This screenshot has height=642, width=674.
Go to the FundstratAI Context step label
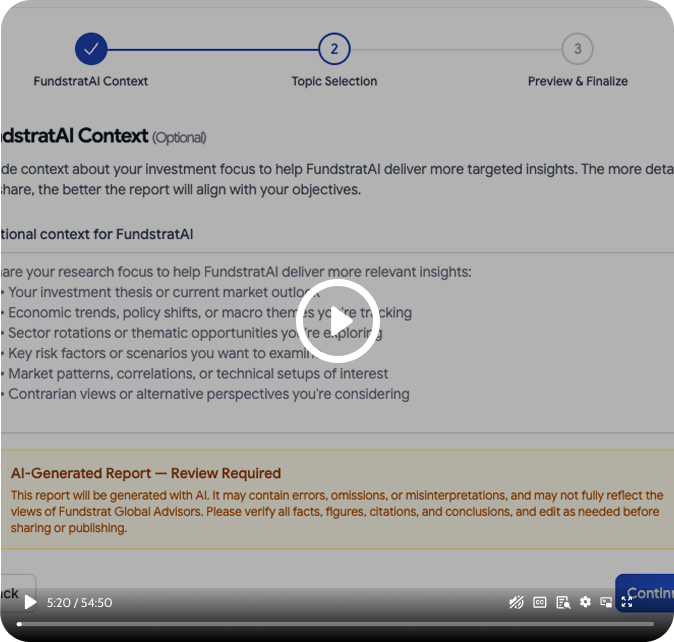click(x=91, y=81)
